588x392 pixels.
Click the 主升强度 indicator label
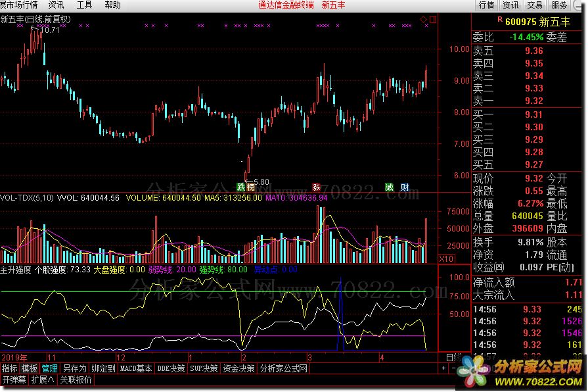coord(16,270)
